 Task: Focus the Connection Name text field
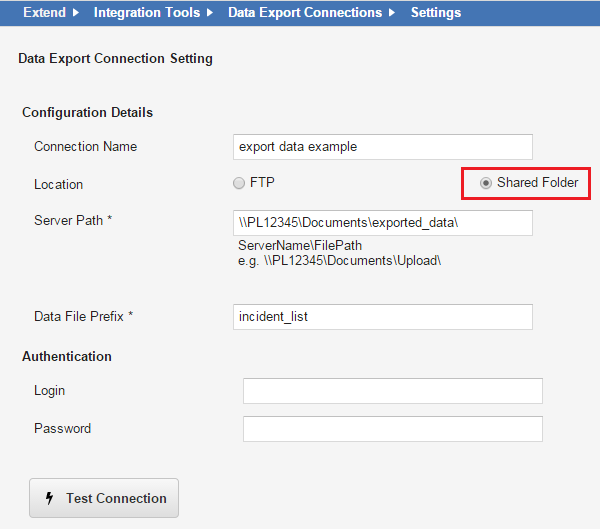tap(382, 147)
